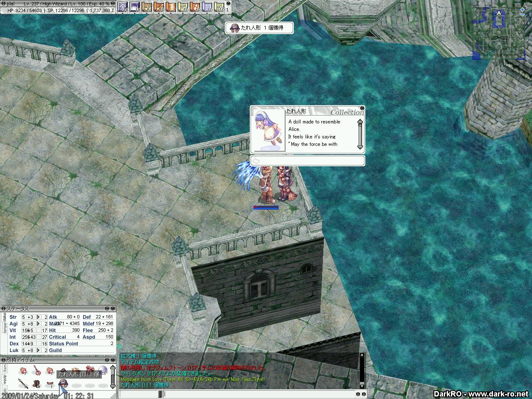Toggle the second chat option button
532x399 pixels.
[x=365, y=394]
